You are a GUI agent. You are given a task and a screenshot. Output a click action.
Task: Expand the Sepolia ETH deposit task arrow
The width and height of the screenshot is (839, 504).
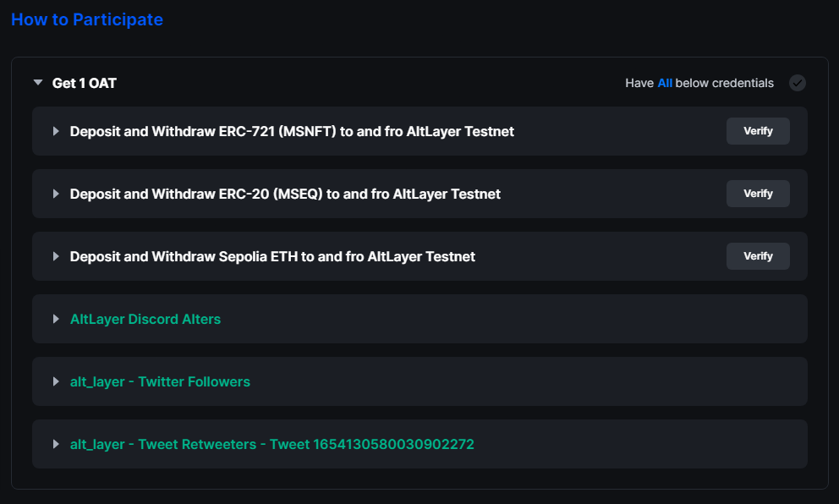click(56, 256)
